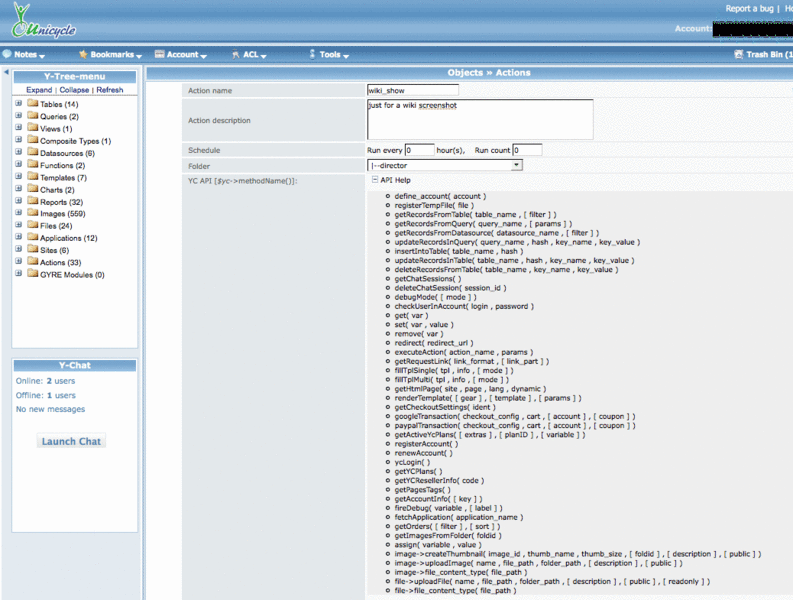
Task: Click the Trash Bin icon
Action: click(x=738, y=55)
